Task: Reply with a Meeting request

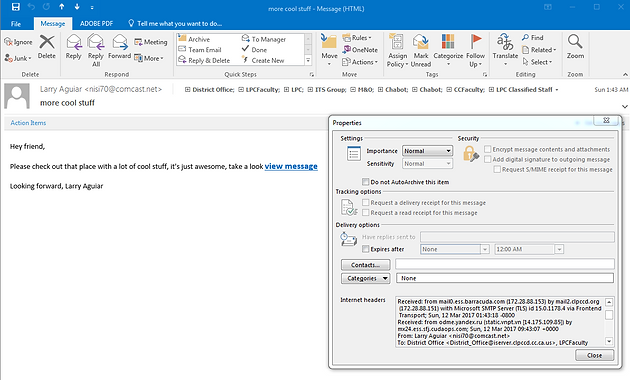Action: click(x=151, y=42)
